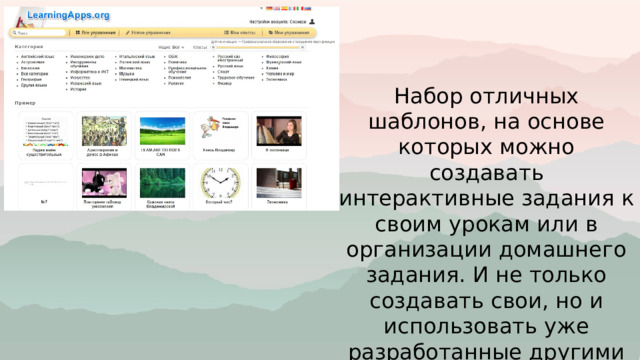Select category 'Биология'
This screenshot has height=360, width=640.
31,68
